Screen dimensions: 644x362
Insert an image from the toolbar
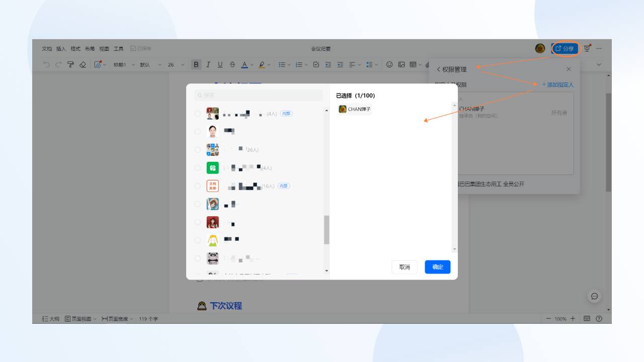point(401,64)
